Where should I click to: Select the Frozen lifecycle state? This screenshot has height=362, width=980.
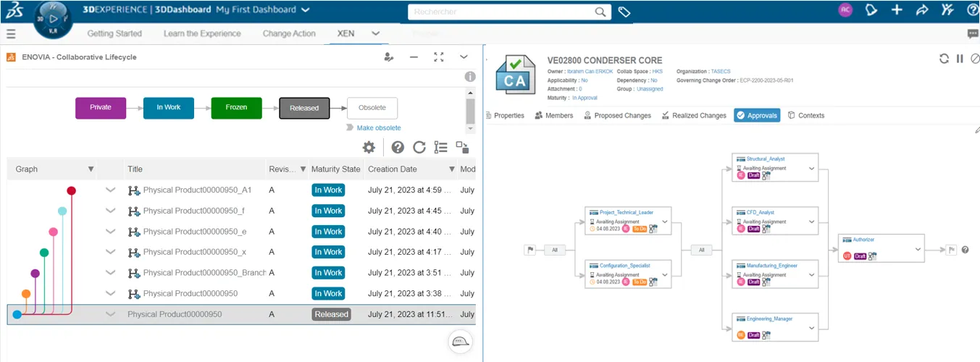coord(236,108)
